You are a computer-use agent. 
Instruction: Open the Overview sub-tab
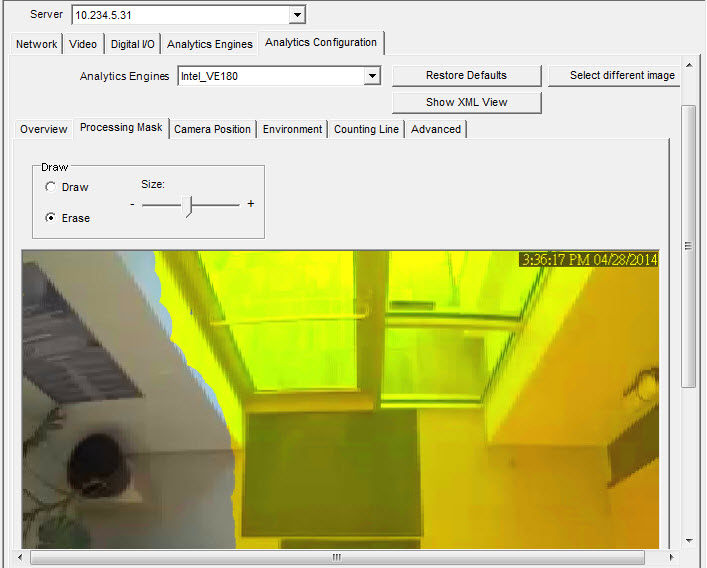(44, 129)
